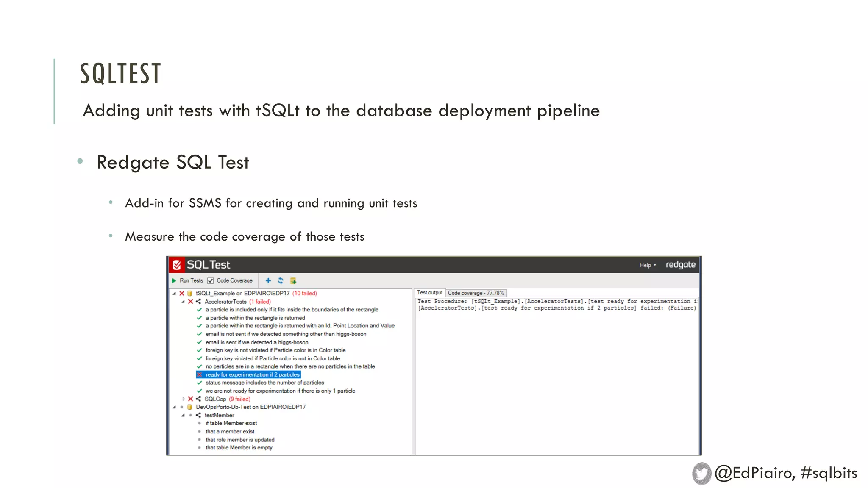Select test 'foreign key violated if Particle color is not in Color table'
The width and height of the screenshot is (868, 488).
point(273,358)
